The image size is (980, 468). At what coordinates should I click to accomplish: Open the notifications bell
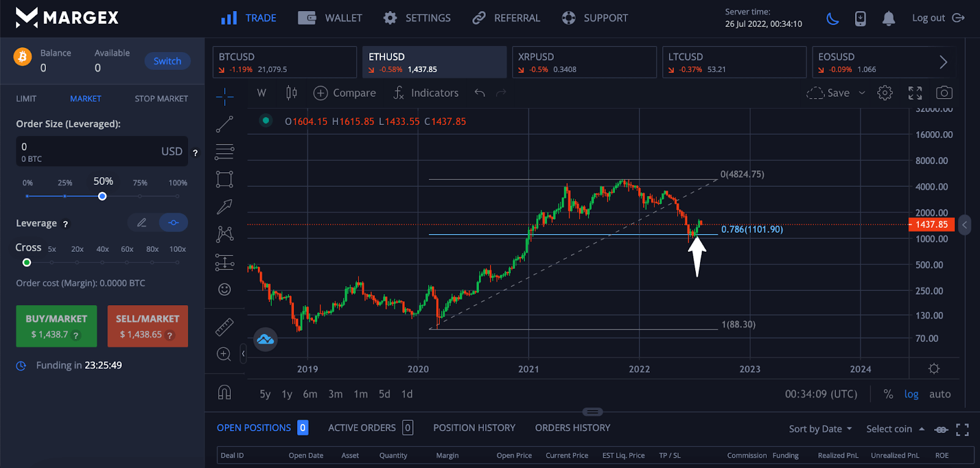[x=888, y=18]
